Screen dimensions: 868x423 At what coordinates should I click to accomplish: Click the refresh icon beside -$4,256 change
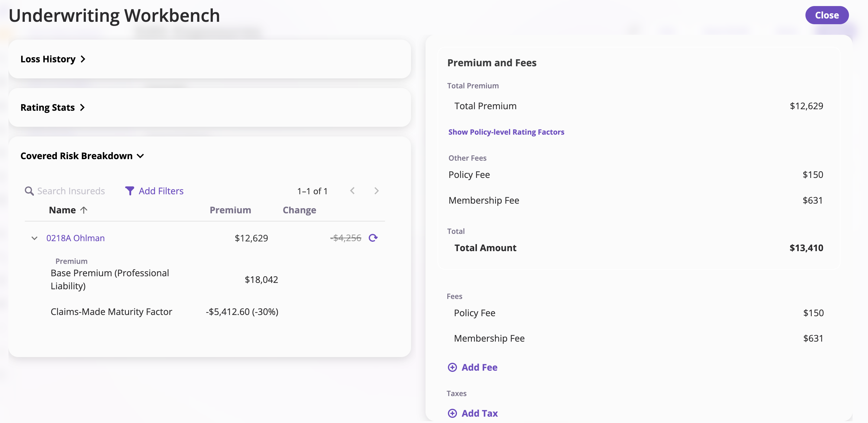tap(373, 238)
